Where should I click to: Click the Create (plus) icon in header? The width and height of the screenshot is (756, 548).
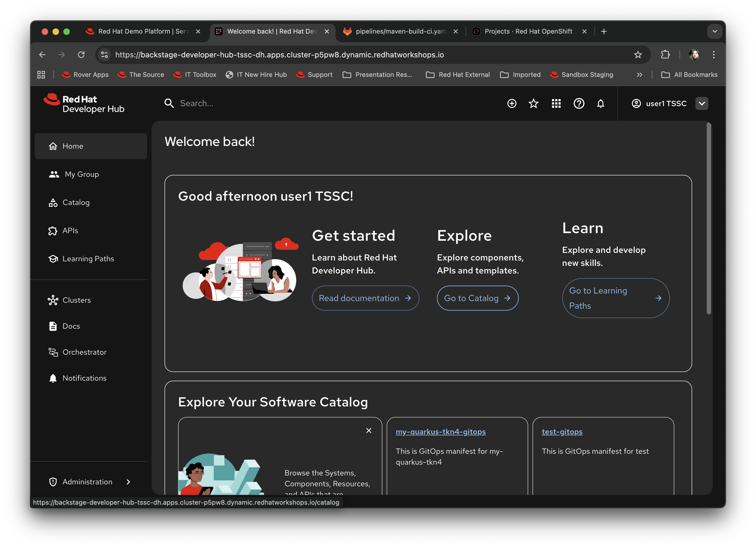(x=512, y=103)
